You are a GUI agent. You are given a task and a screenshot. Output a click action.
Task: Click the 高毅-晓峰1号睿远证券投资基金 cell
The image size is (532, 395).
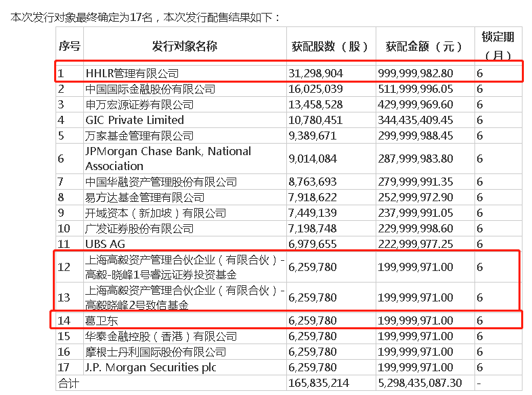pos(185,268)
